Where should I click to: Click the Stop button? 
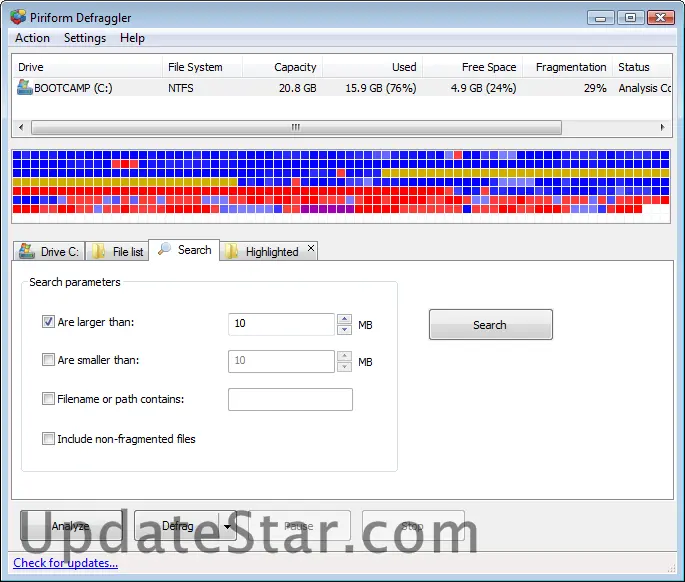(413, 526)
